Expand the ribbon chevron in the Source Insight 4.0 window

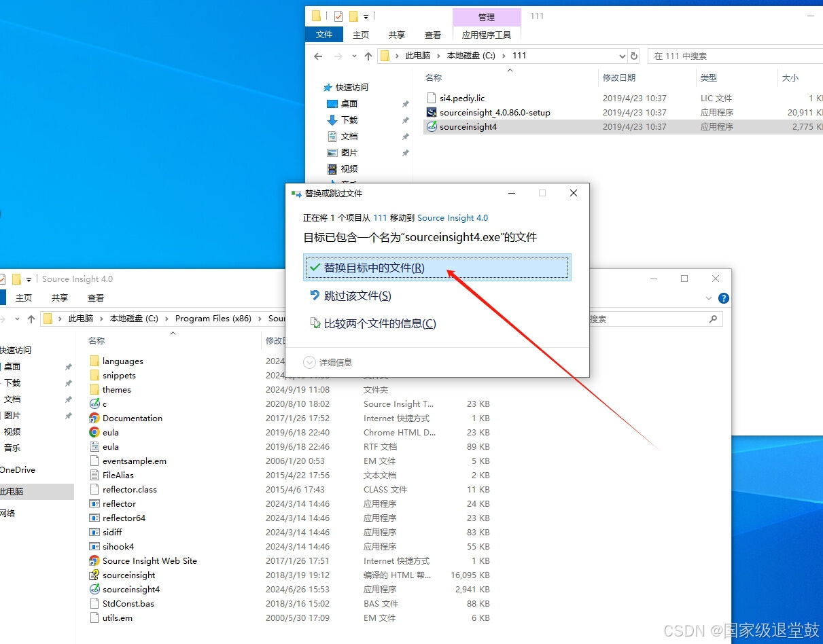click(710, 298)
